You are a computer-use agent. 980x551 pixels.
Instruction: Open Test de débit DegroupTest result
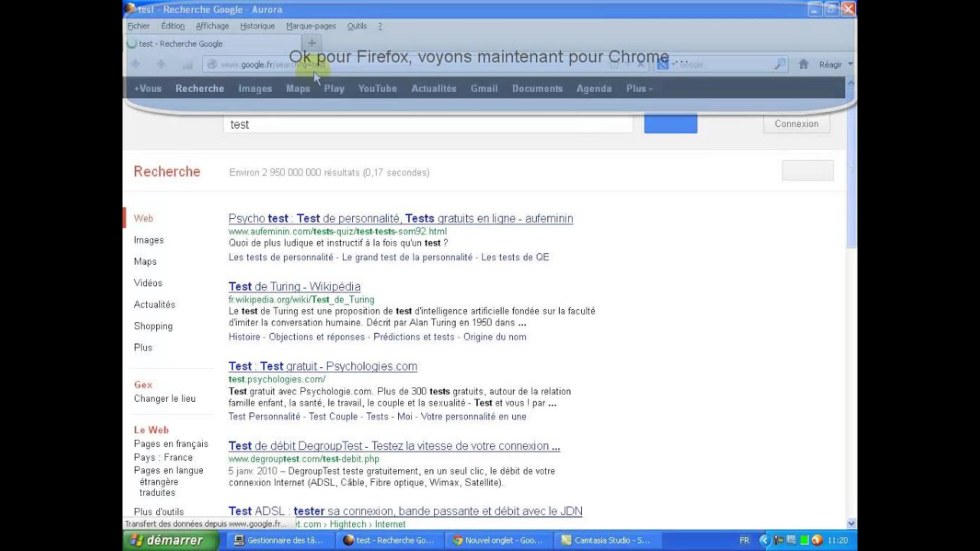(394, 446)
